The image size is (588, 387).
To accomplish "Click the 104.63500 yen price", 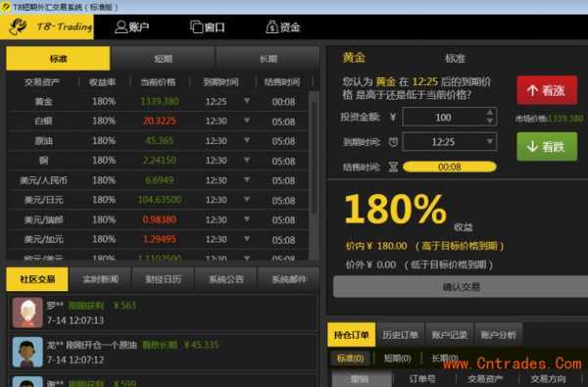I will [160, 200].
